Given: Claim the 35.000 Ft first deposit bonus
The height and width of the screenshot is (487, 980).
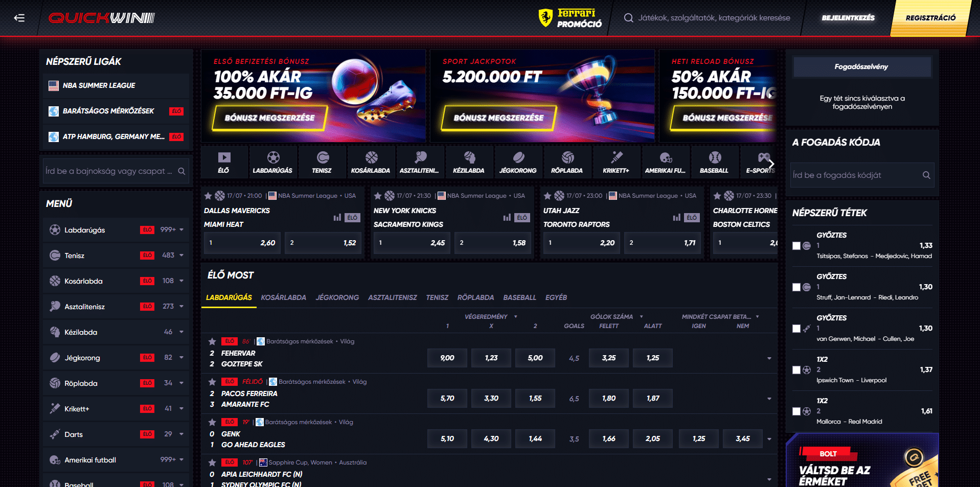Looking at the screenshot, I should [270, 118].
